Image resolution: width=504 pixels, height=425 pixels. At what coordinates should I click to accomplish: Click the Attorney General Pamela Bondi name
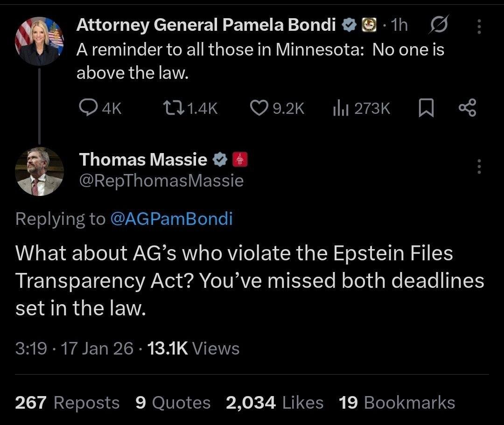pos(206,25)
